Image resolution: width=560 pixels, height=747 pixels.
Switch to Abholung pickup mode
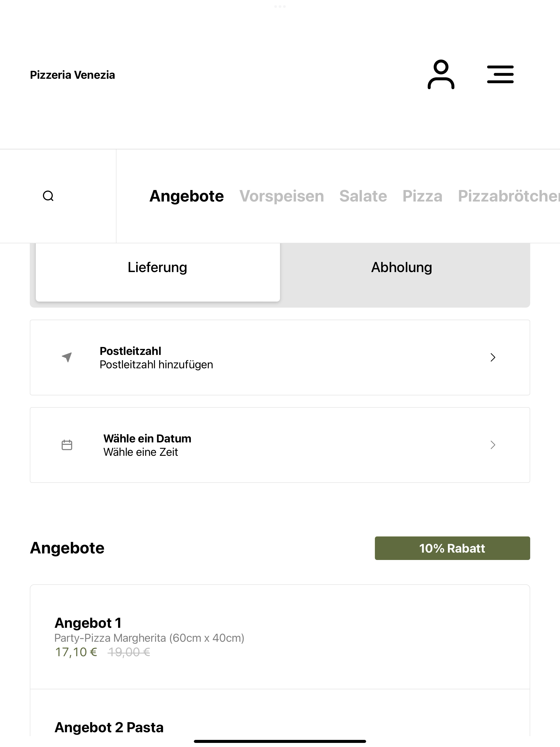[x=402, y=267]
